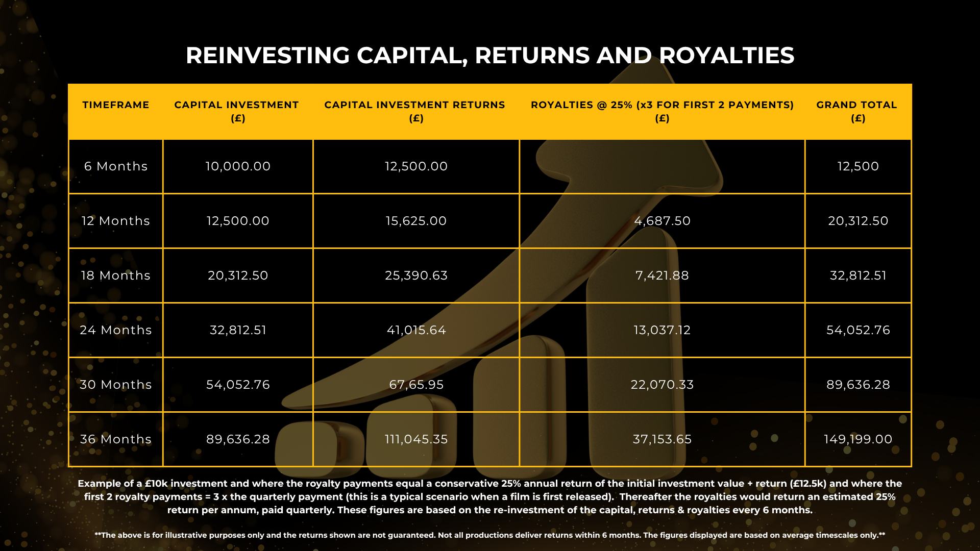
Task: Click the illustrative purposes disclaimer footnote
Action: click(x=489, y=535)
